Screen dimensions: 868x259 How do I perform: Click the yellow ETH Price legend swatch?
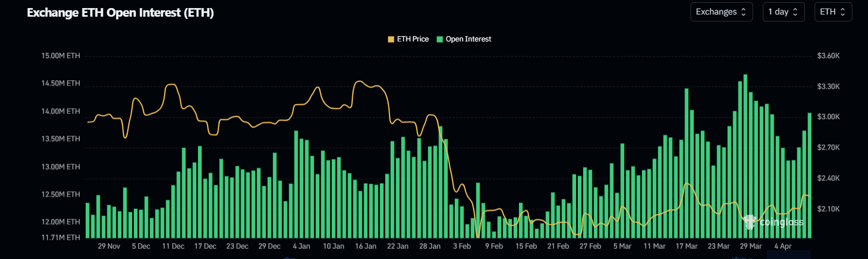(x=391, y=39)
